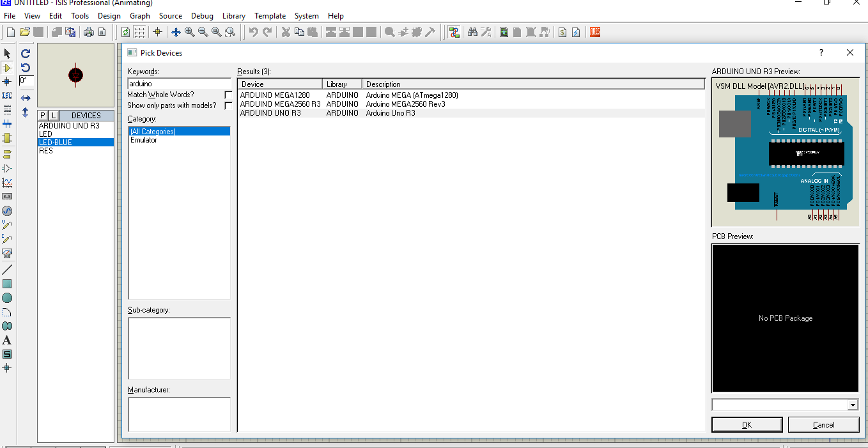Click the Print design icon

(88, 32)
